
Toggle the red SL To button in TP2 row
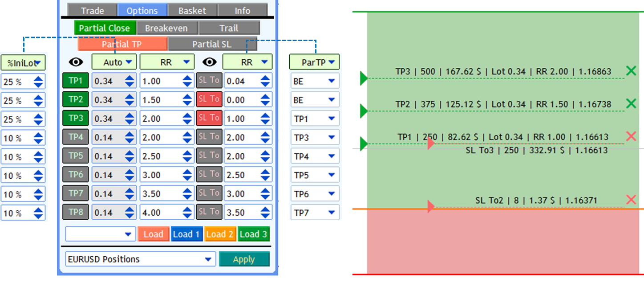[x=209, y=99]
